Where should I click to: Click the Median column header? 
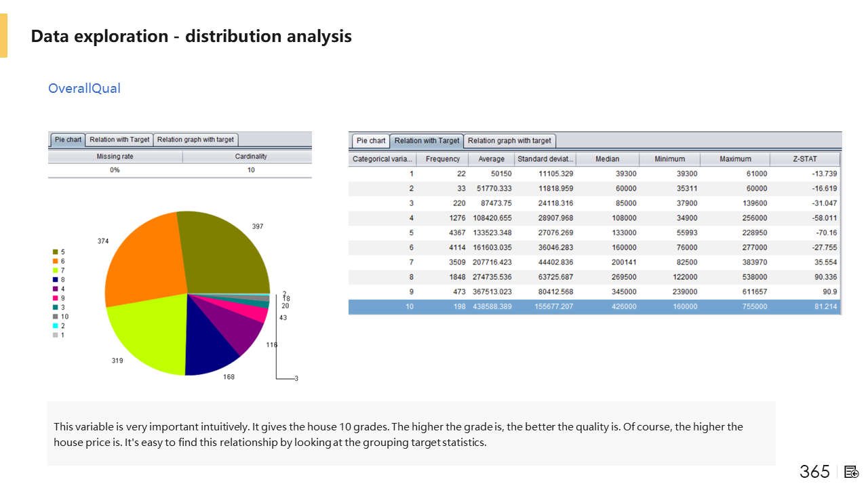(x=607, y=159)
